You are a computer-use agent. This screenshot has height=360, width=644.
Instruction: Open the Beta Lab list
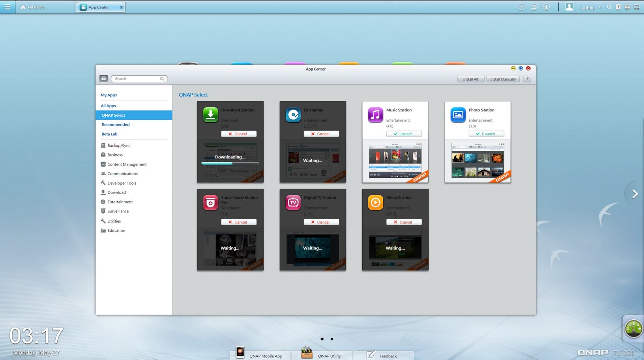[x=109, y=134]
